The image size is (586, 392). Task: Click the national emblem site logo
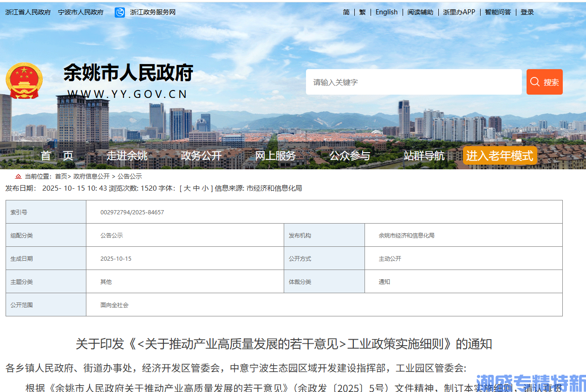pyautogui.click(x=24, y=82)
